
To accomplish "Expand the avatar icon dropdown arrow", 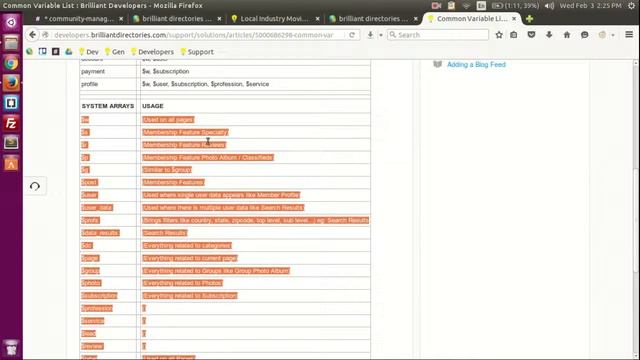I will [613, 35].
